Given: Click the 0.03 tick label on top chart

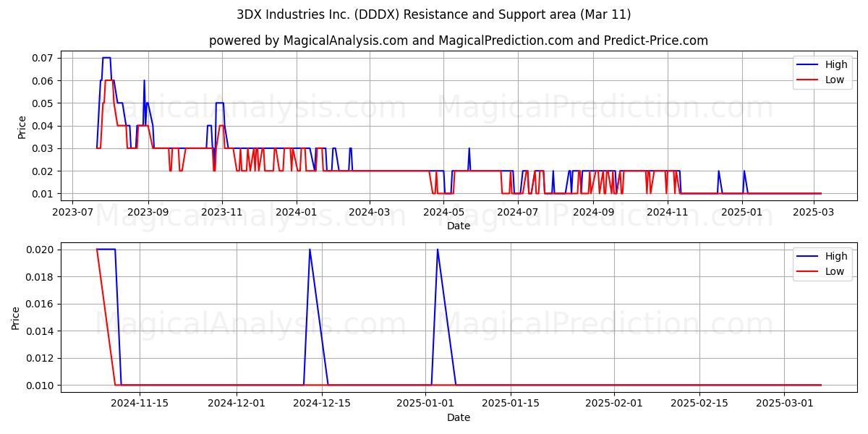Looking at the screenshot, I should pyautogui.click(x=44, y=148).
